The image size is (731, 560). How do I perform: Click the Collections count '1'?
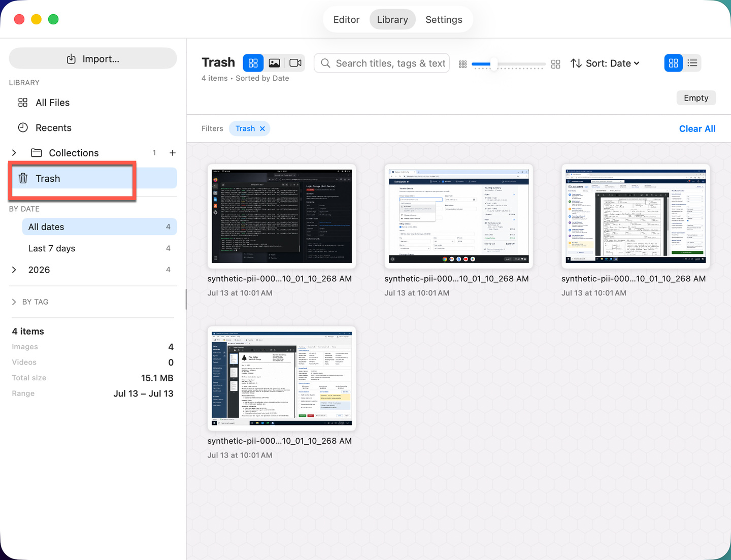(154, 153)
